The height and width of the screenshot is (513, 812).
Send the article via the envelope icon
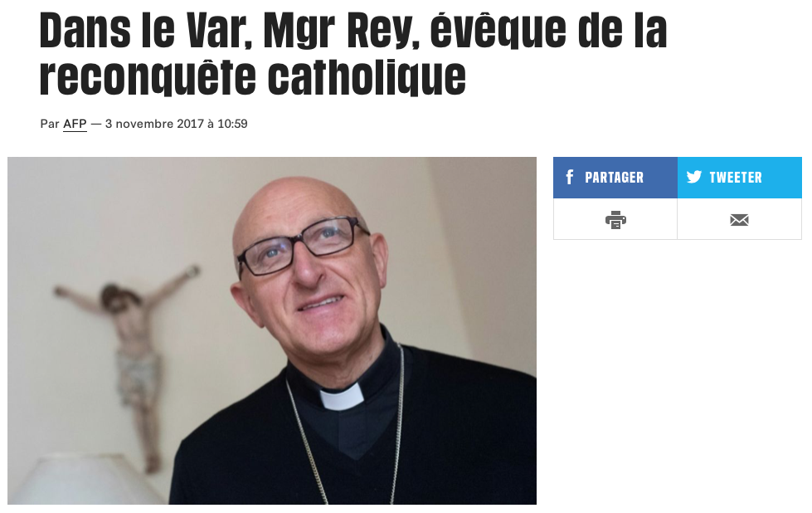[x=739, y=220]
